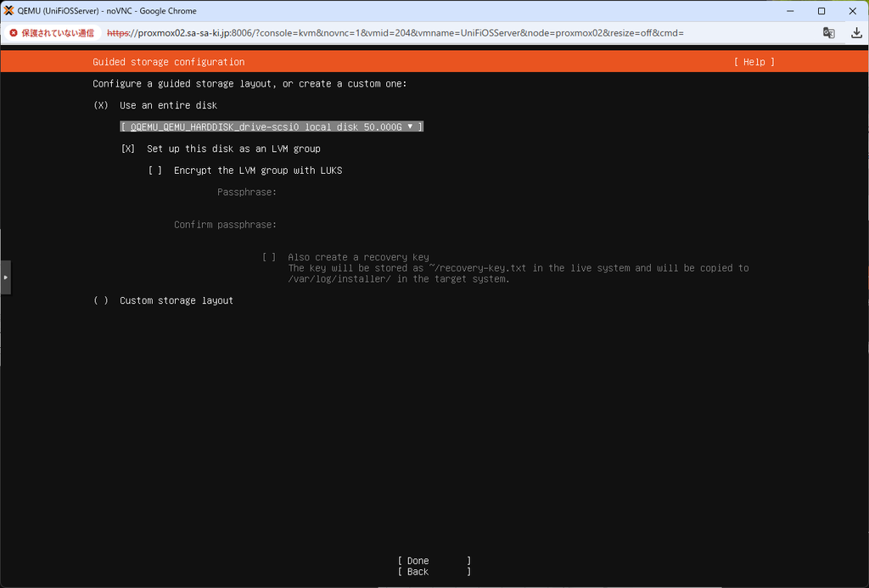Enable 'Encrypt the LVM group with LUKS'

click(155, 171)
